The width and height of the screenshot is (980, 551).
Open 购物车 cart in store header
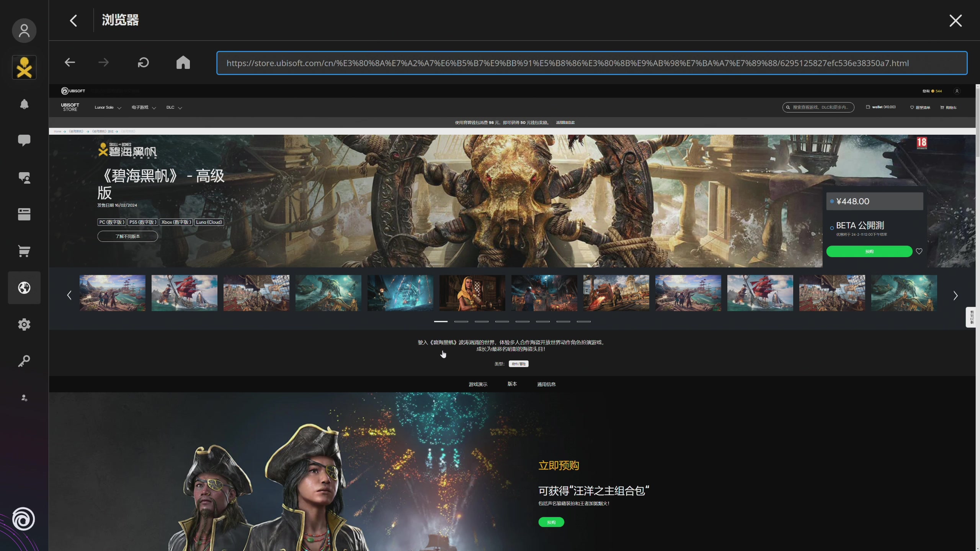coord(948,108)
